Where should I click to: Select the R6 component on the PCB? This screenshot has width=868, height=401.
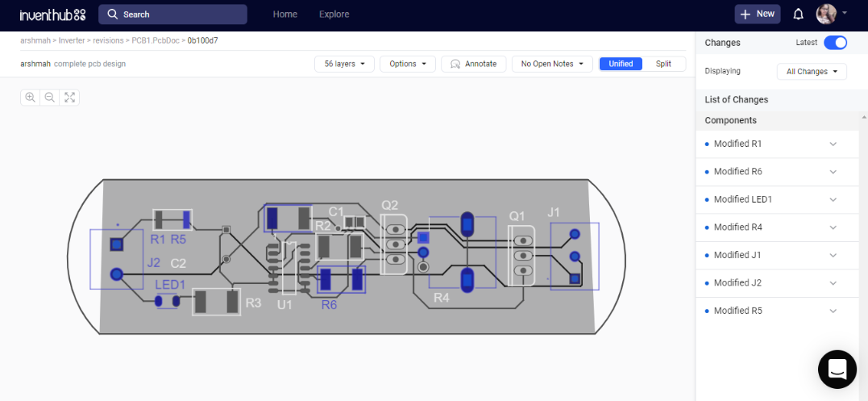click(x=342, y=280)
